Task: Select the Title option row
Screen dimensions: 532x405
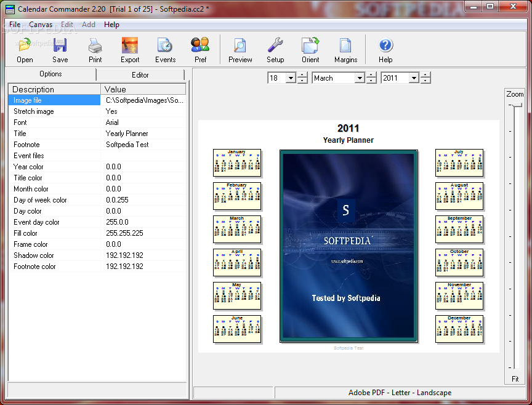Action: coord(97,134)
